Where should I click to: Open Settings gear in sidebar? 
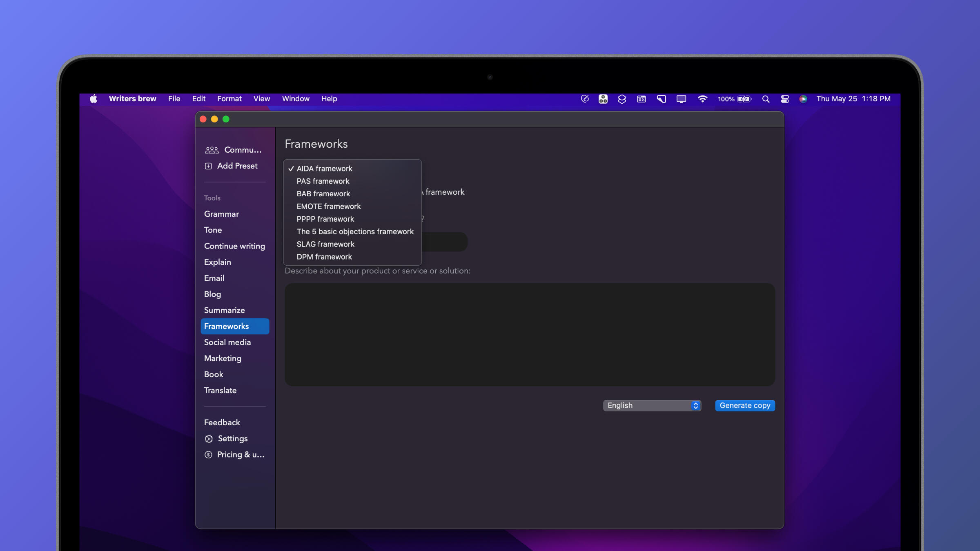209,439
